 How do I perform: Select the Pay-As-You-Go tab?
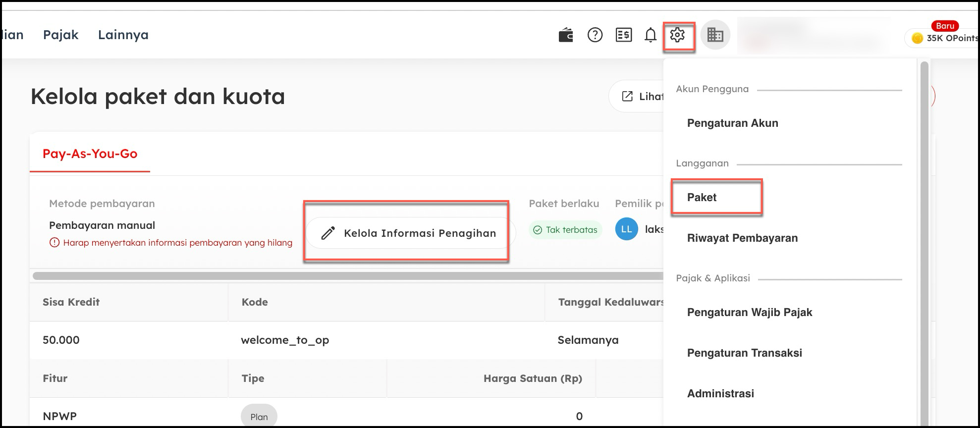click(90, 154)
